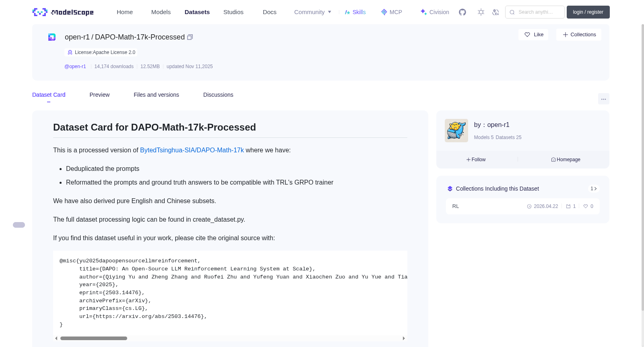This screenshot has height=347, width=644.
Task: Open the Datasets navigation item
Action: 197,12
